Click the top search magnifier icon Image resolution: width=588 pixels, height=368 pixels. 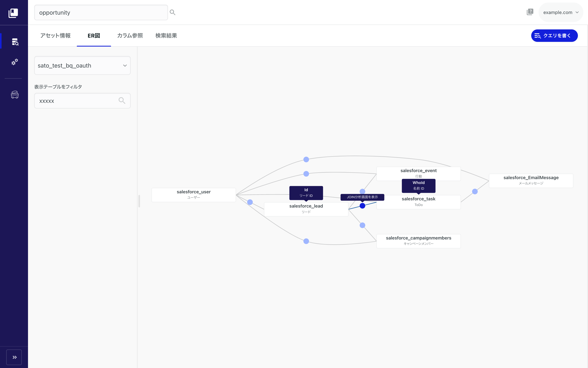[172, 12]
